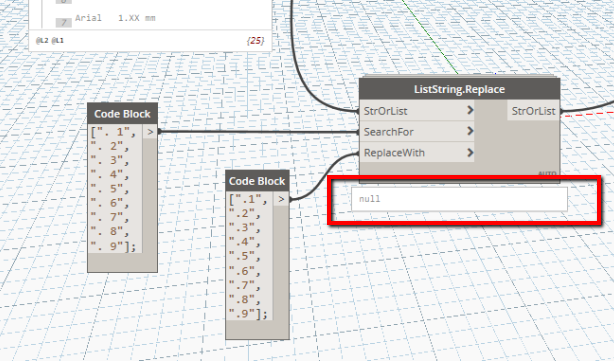Click the @L2 @L1 level label
This screenshot has width=614, height=364.
[x=50, y=40]
